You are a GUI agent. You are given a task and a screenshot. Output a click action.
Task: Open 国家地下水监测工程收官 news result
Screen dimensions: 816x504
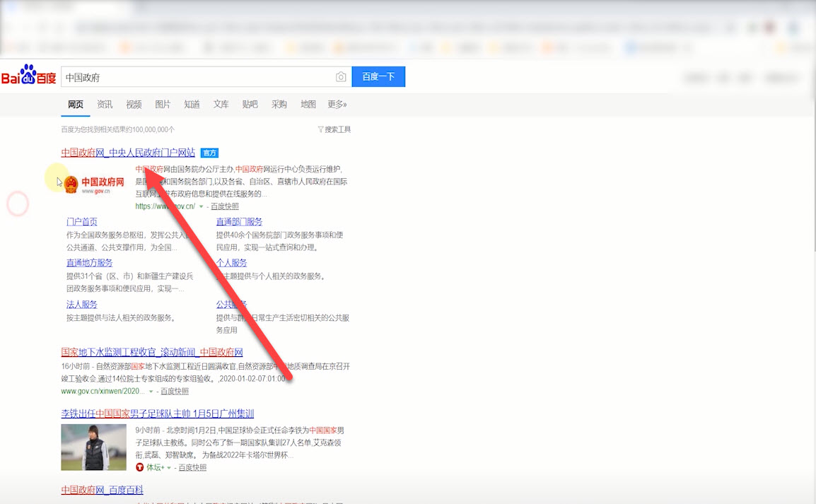click(x=152, y=352)
